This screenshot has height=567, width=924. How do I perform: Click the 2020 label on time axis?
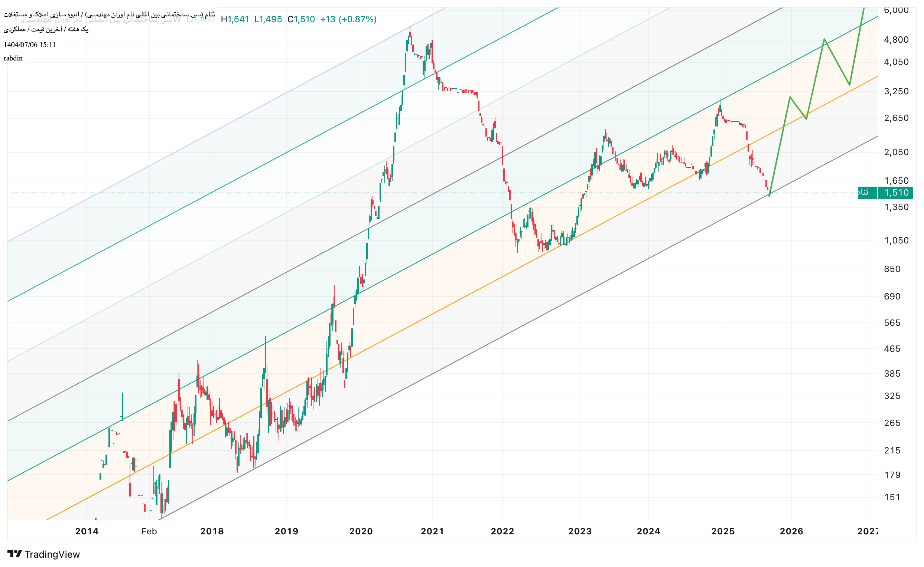[361, 531]
